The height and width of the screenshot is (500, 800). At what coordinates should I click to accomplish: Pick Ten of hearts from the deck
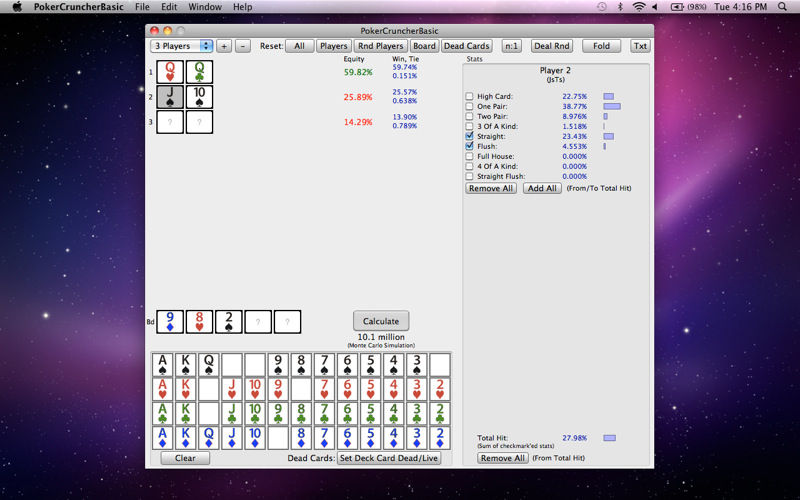[x=255, y=389]
